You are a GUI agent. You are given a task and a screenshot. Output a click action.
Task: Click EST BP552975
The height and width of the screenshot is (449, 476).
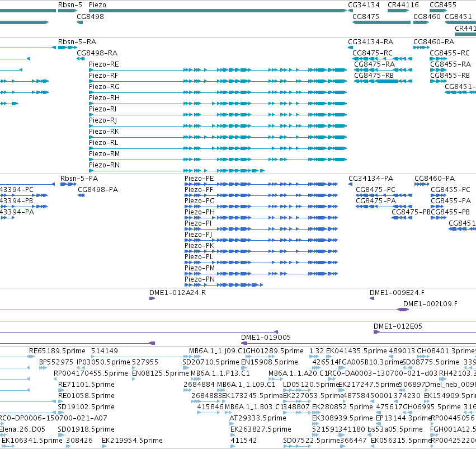click(43, 368)
